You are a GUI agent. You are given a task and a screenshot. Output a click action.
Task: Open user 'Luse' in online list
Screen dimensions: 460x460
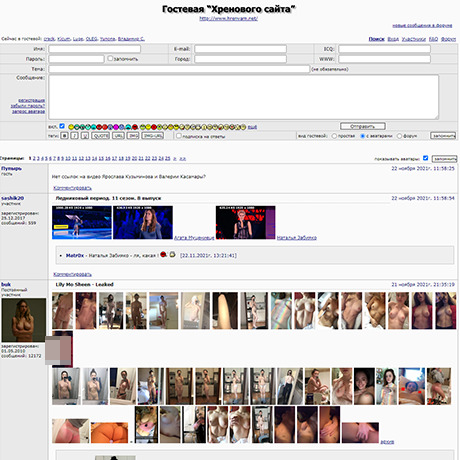point(78,39)
